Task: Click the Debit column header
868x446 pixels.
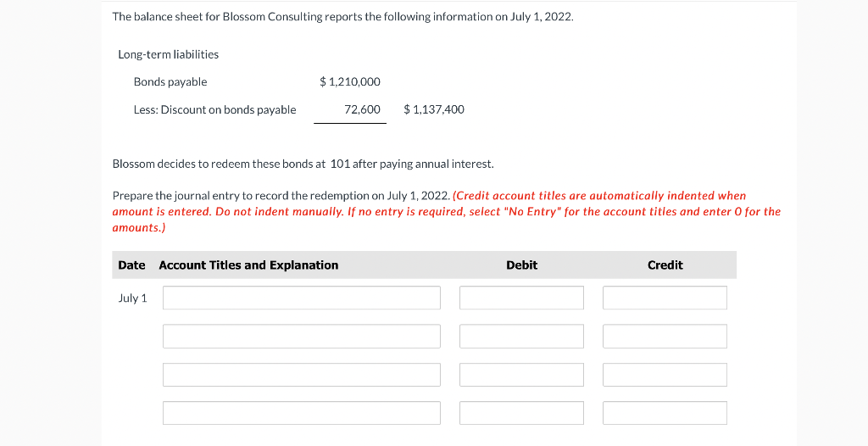Action: [x=521, y=265]
